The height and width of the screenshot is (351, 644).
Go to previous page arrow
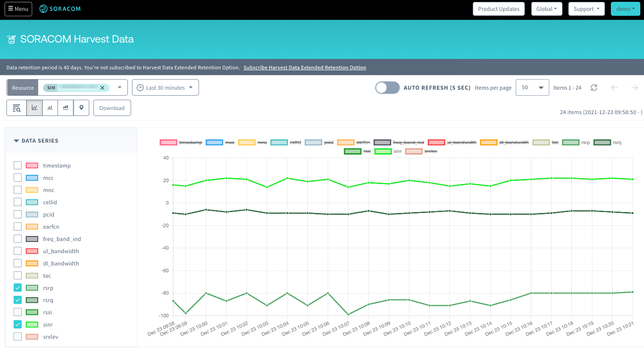pyautogui.click(x=614, y=87)
